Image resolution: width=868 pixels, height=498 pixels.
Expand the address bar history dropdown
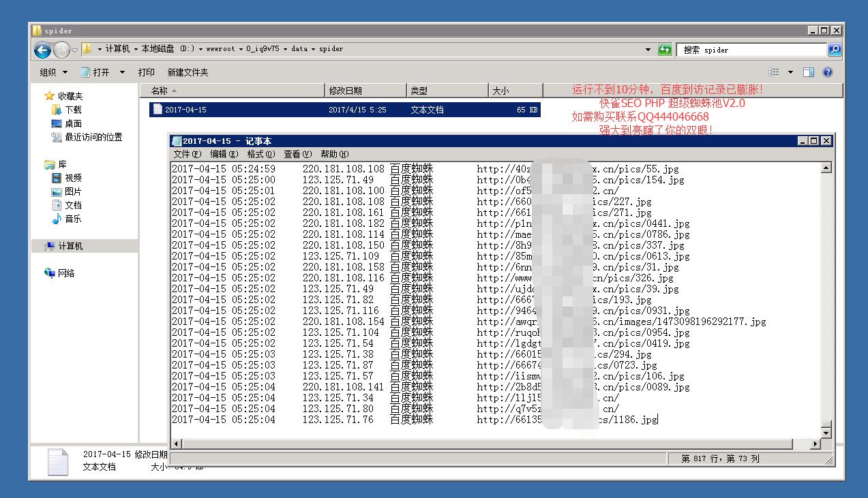[648, 50]
